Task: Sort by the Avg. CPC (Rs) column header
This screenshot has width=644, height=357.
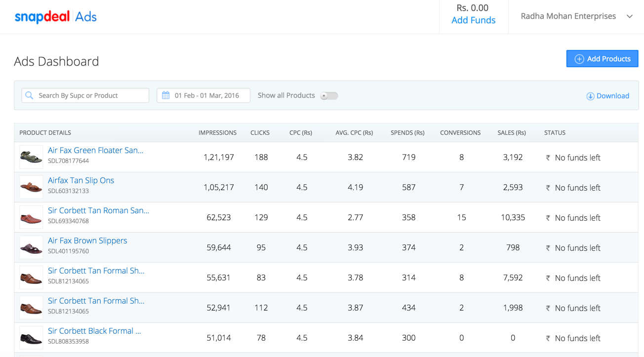Action: tap(354, 133)
